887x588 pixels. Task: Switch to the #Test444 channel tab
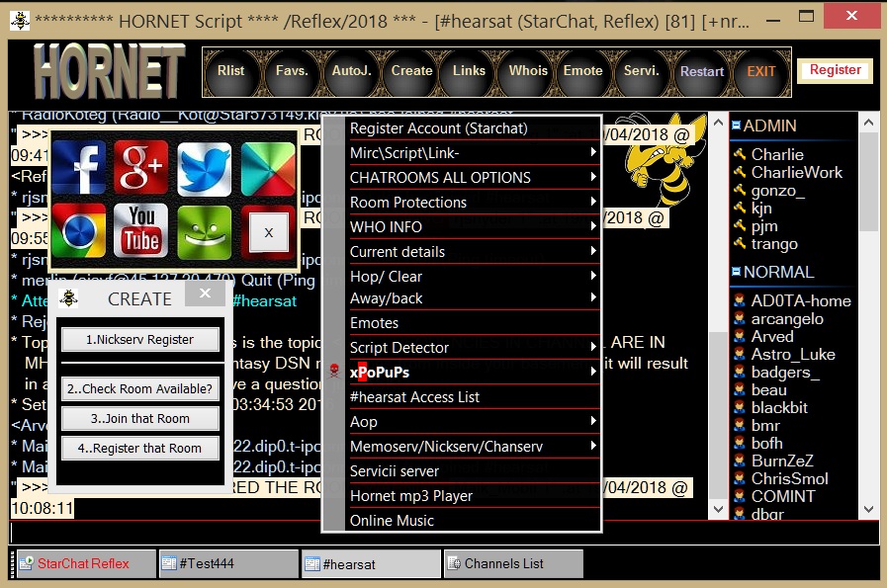pyautogui.click(x=228, y=563)
